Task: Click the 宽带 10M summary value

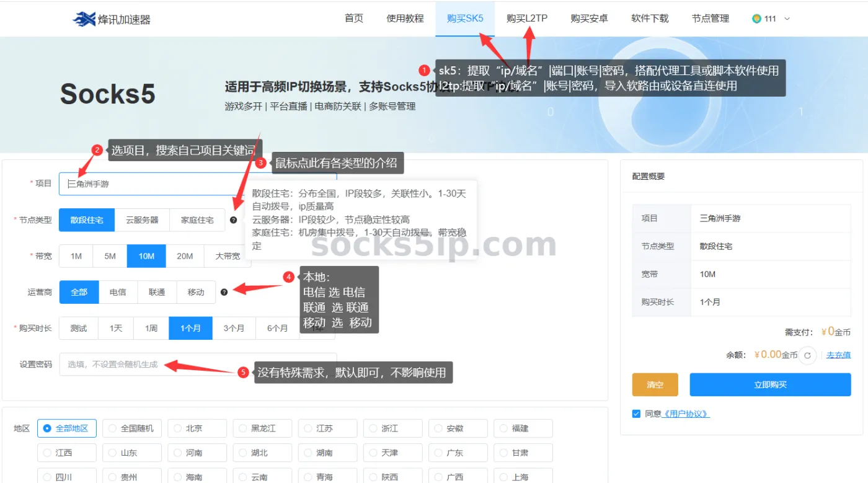Action: [x=707, y=274]
